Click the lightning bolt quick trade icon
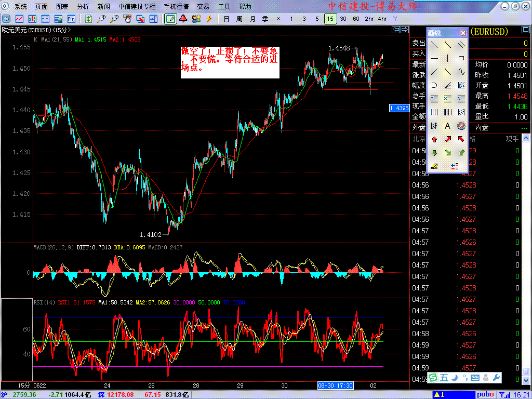The width and height of the screenshot is (532, 399). coord(209,19)
